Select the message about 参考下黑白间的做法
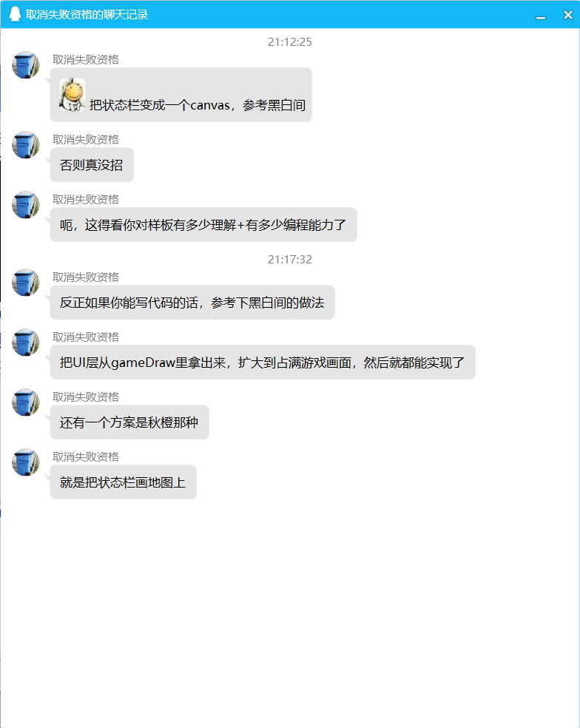Viewport: 580px width, 728px height. point(192,303)
